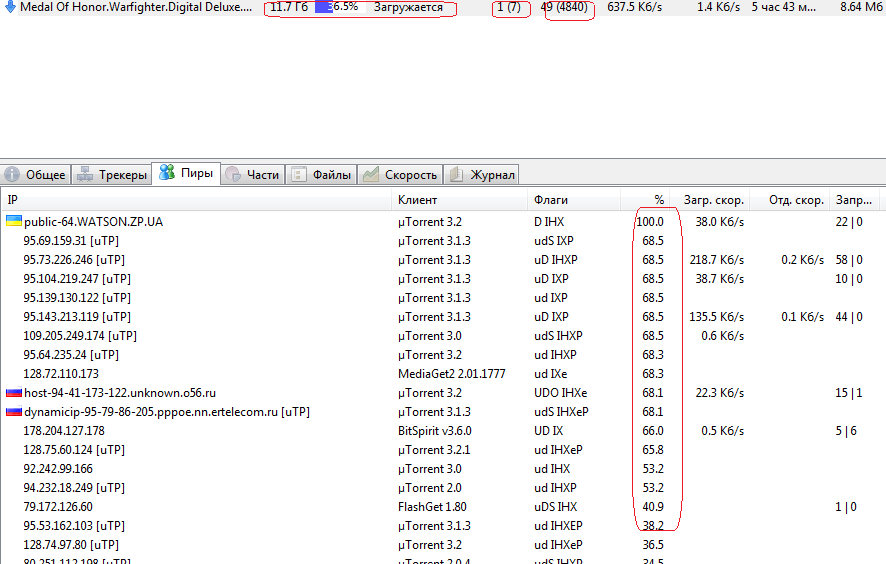This screenshot has height=564, width=886.
Task: Click the Пиры tab people icon
Action: coord(167,172)
